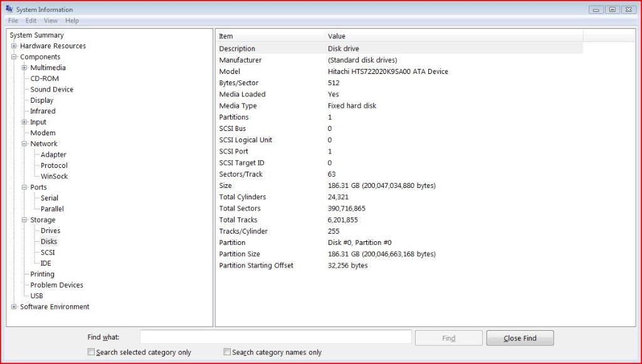The image size is (642, 364).
Task: Toggle Search category names only checkbox
Action: (x=228, y=352)
